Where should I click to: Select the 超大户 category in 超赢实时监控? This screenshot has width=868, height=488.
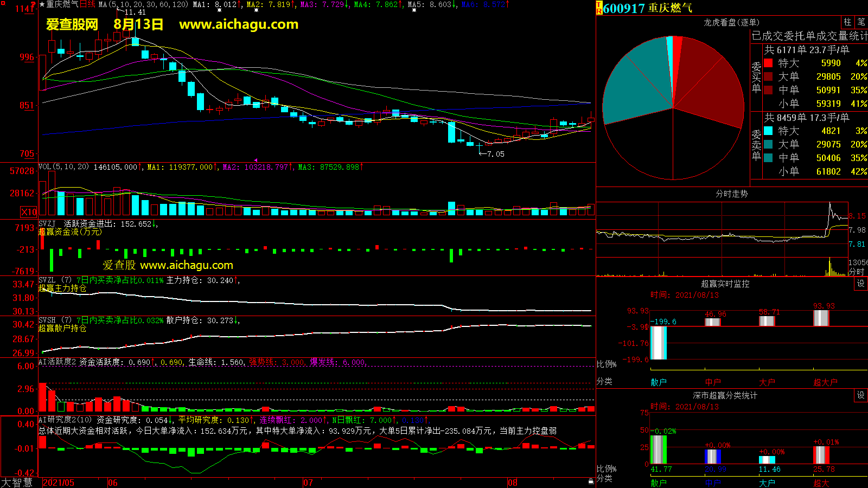[x=825, y=382]
